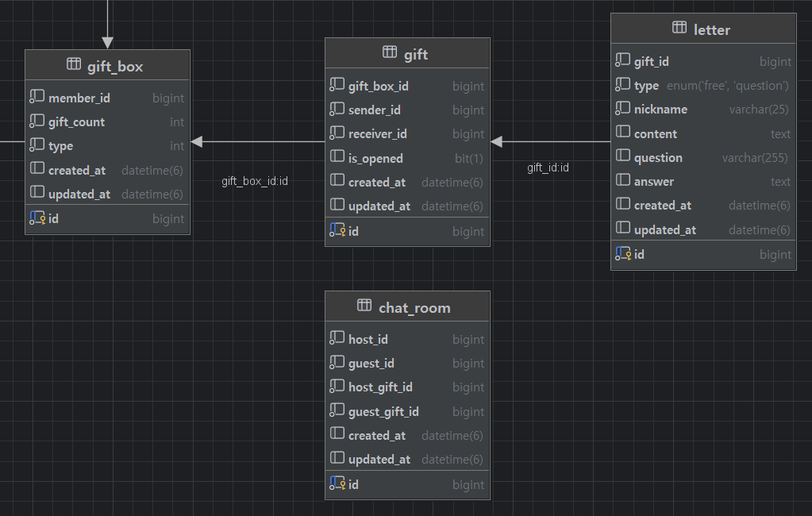The width and height of the screenshot is (812, 516).
Task: Click the primary key icon in chat_room
Action: [x=337, y=483]
